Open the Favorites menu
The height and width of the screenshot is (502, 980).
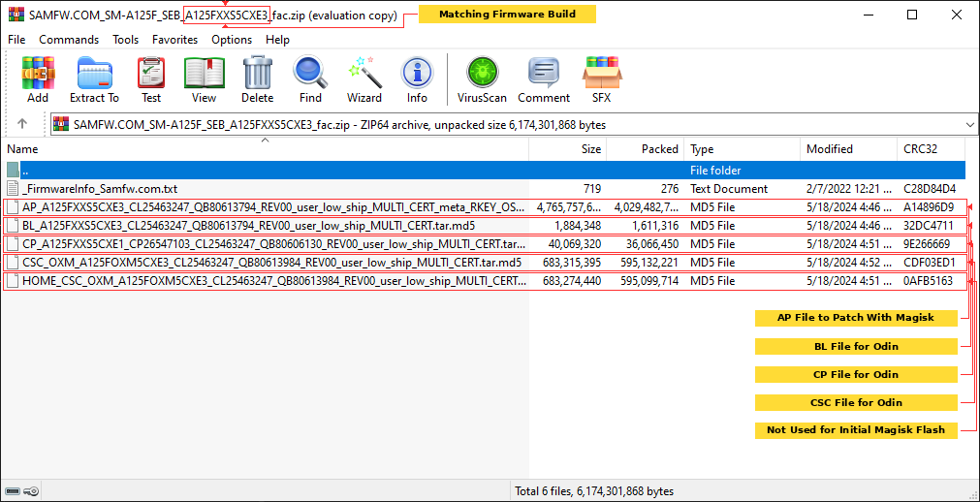pyautogui.click(x=175, y=40)
